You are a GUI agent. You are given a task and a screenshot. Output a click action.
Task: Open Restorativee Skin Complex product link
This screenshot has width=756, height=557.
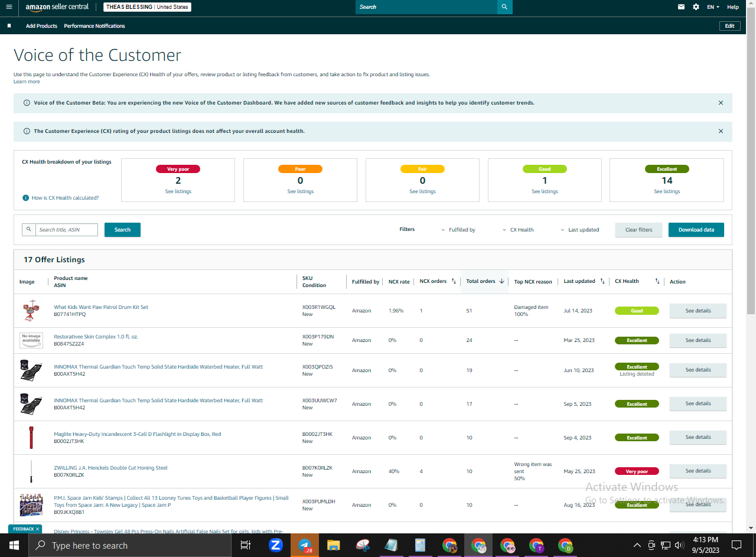[96, 337]
